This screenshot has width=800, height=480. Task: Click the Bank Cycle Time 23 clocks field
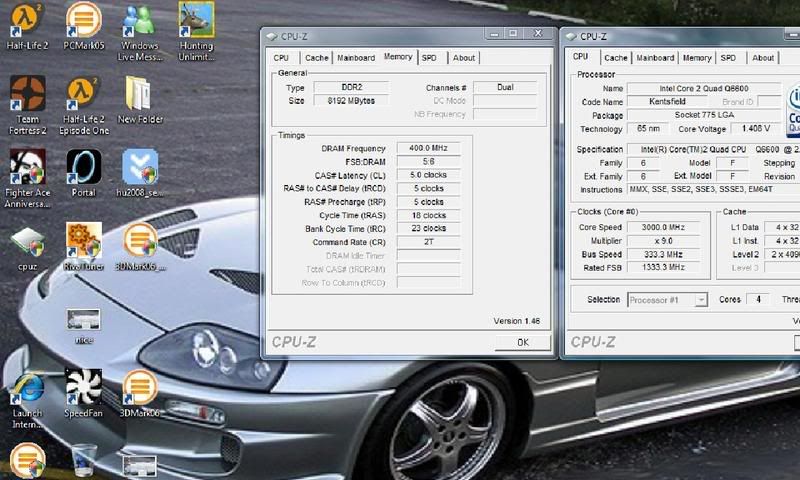tap(429, 229)
